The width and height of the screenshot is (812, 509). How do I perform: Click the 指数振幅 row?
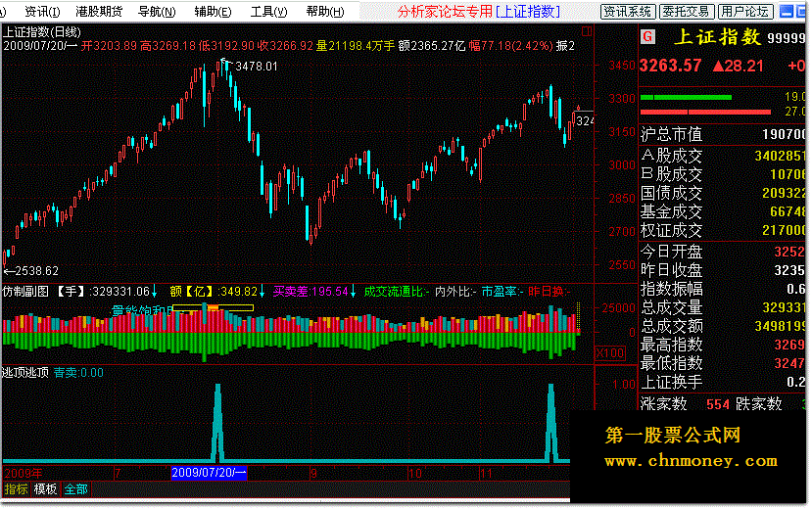(x=724, y=289)
